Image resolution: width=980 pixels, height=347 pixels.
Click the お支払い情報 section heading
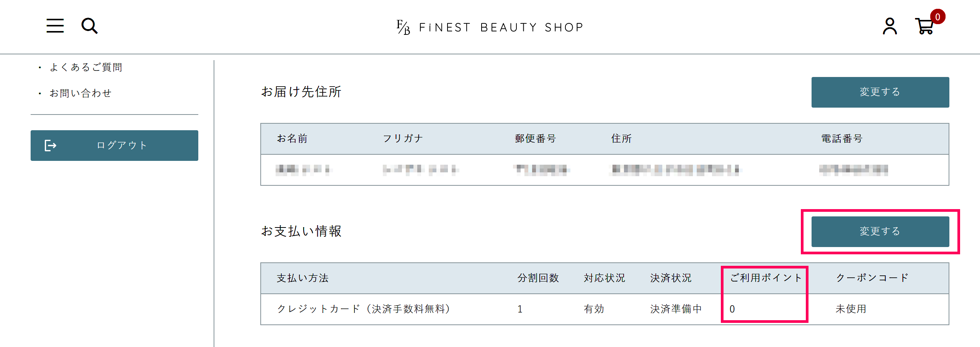(301, 231)
